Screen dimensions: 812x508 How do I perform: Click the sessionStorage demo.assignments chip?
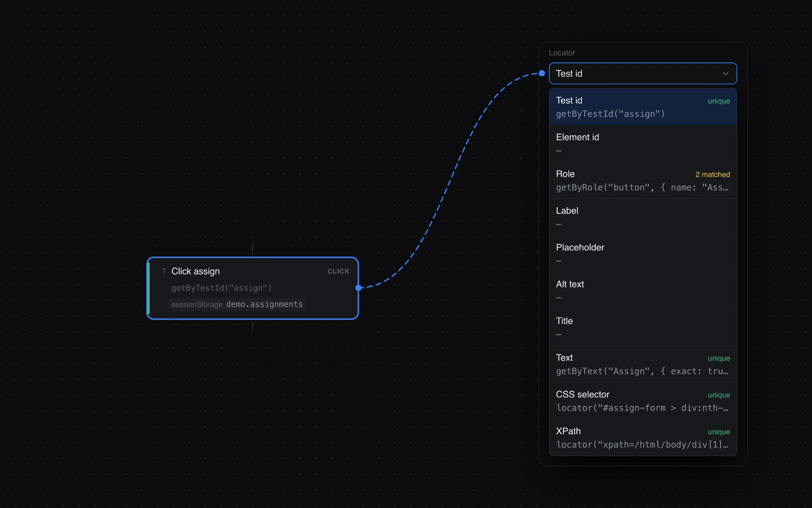pyautogui.click(x=237, y=304)
